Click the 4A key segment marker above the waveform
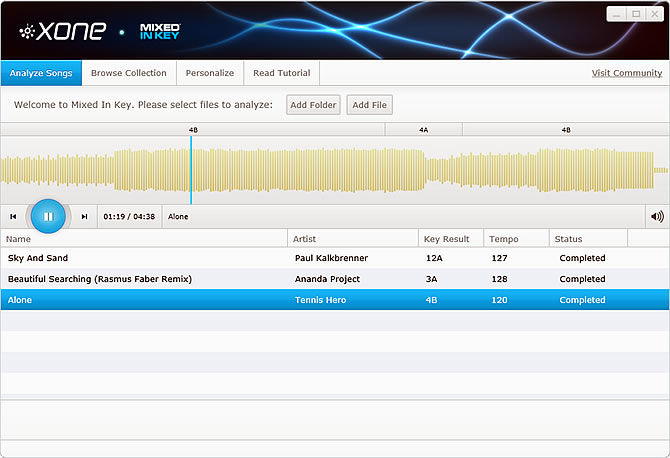Viewport: 670px width, 458px height. click(x=423, y=129)
